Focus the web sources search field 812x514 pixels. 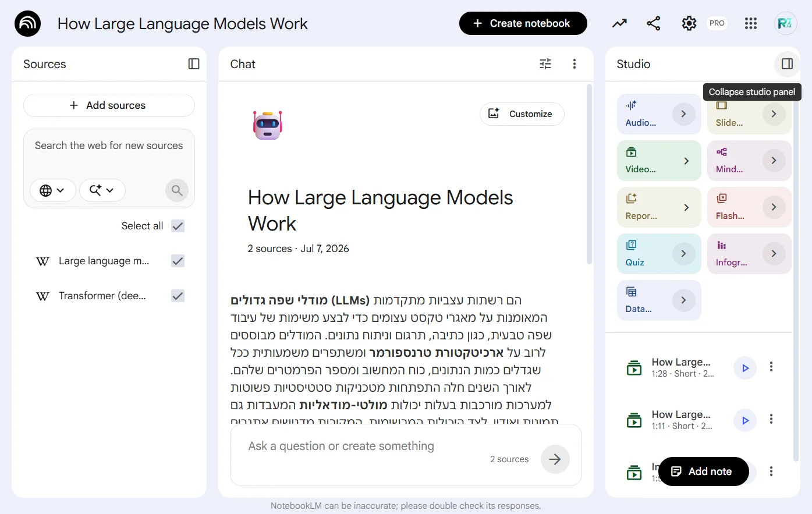coord(109,146)
